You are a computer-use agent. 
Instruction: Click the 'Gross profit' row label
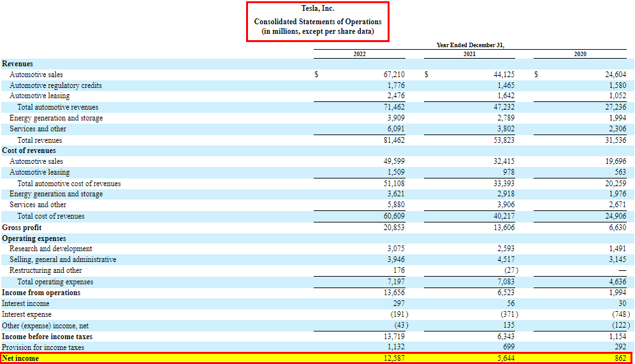pos(22,228)
